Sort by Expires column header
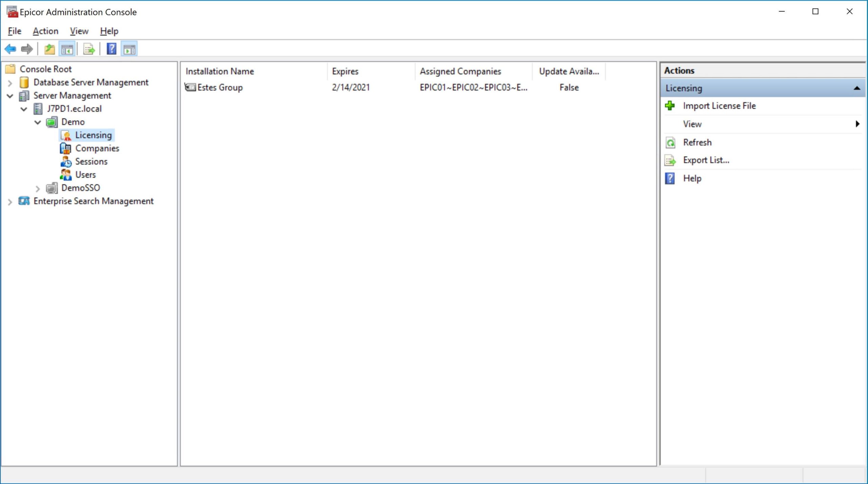868x484 pixels. [x=371, y=71]
